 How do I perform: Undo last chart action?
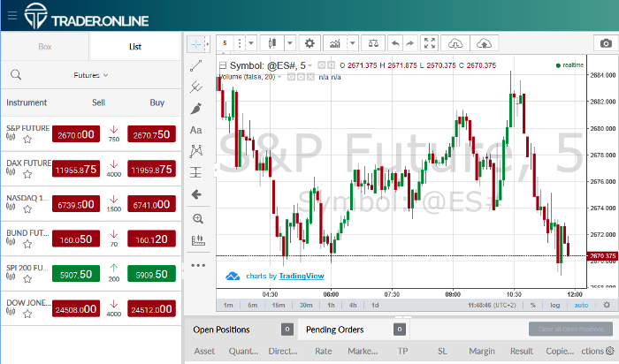pyautogui.click(x=395, y=43)
